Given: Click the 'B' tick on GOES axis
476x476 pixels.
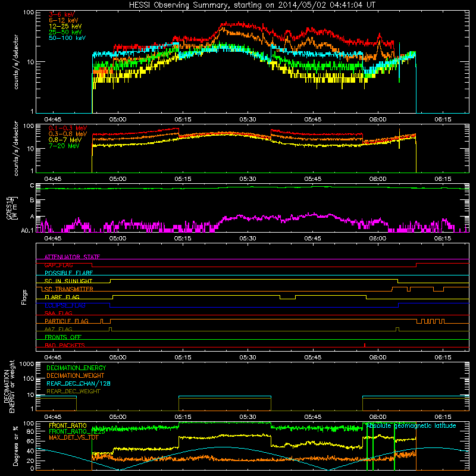Looking at the screenshot, I should click(x=32, y=200).
